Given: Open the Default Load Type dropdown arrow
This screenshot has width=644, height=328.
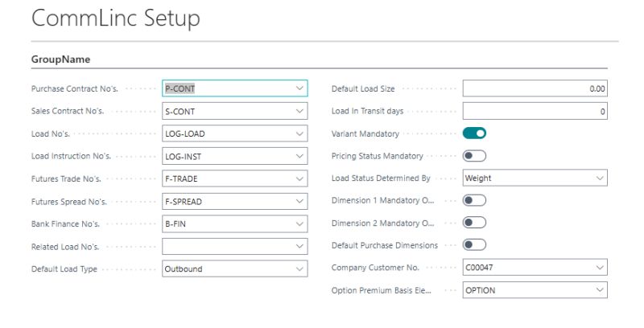Looking at the screenshot, I should [x=299, y=269].
